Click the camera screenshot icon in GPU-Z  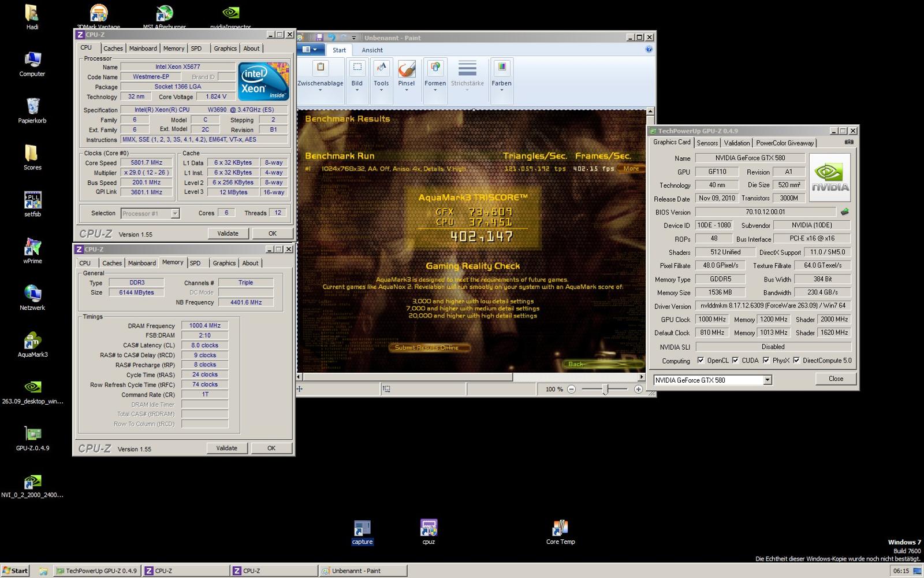[x=849, y=142]
